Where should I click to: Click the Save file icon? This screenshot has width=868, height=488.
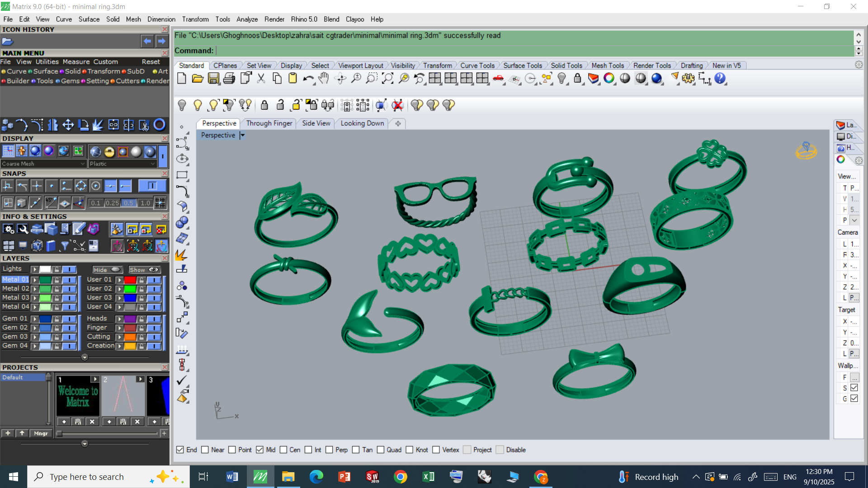point(213,79)
